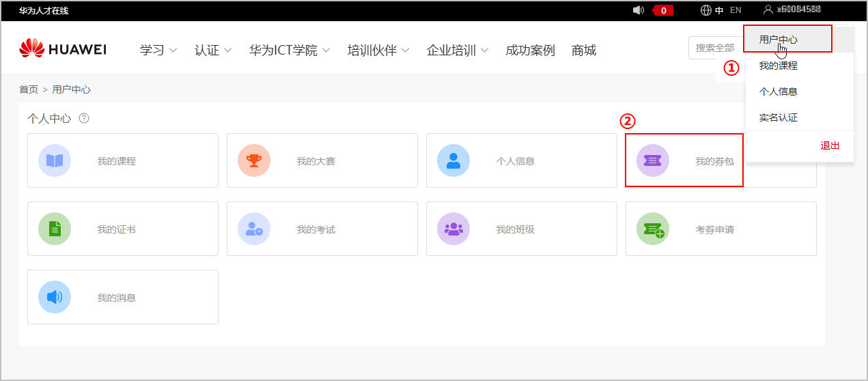Open the 我的券包 card label
This screenshot has width=868, height=381.
[714, 161]
